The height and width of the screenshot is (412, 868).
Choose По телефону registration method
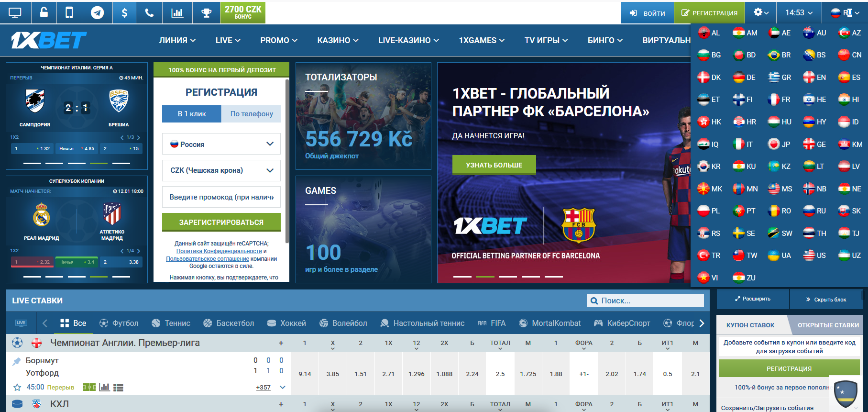[x=252, y=114]
